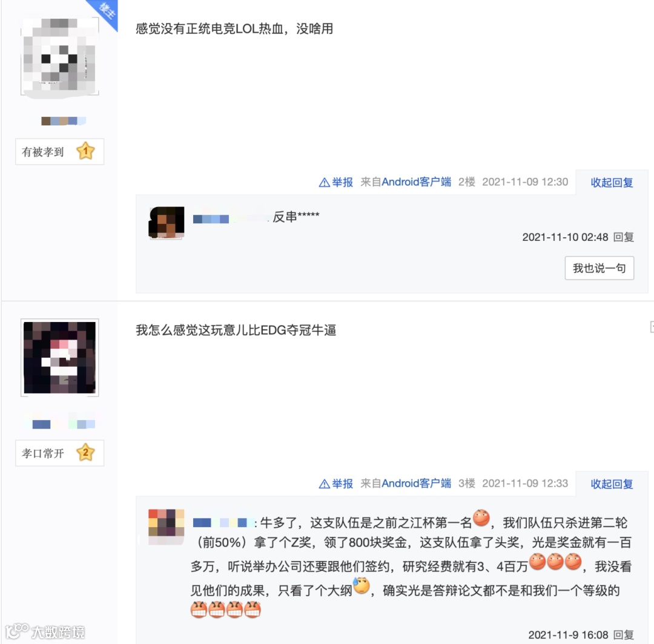654x644 pixels.
Task: Click the blurred username before 反串
Action: pyautogui.click(x=230, y=218)
